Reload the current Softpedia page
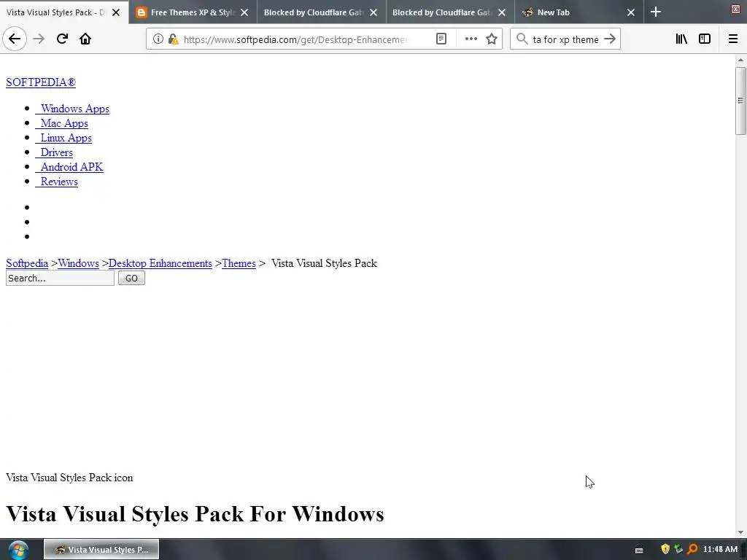The image size is (747, 560). coord(62,39)
